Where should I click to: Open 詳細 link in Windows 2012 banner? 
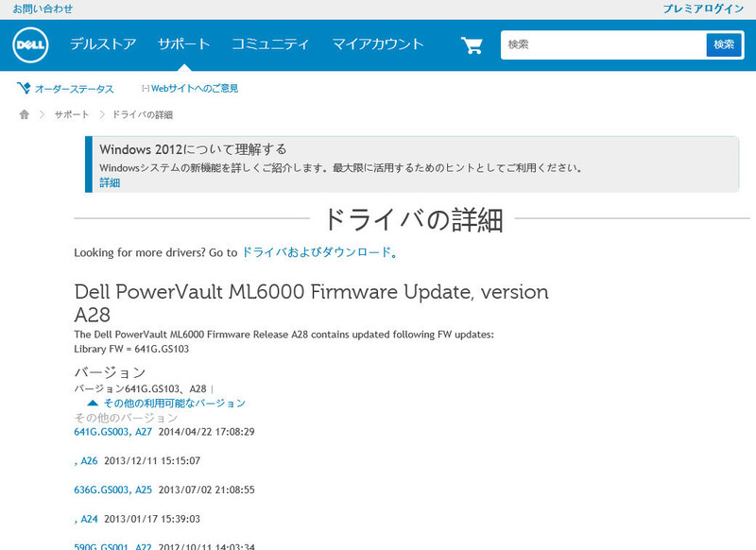pos(110,182)
